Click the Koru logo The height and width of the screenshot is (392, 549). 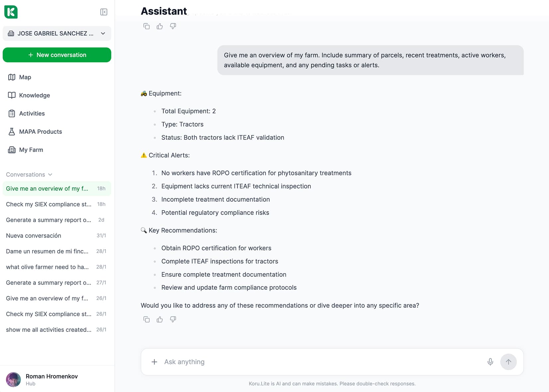click(x=11, y=12)
